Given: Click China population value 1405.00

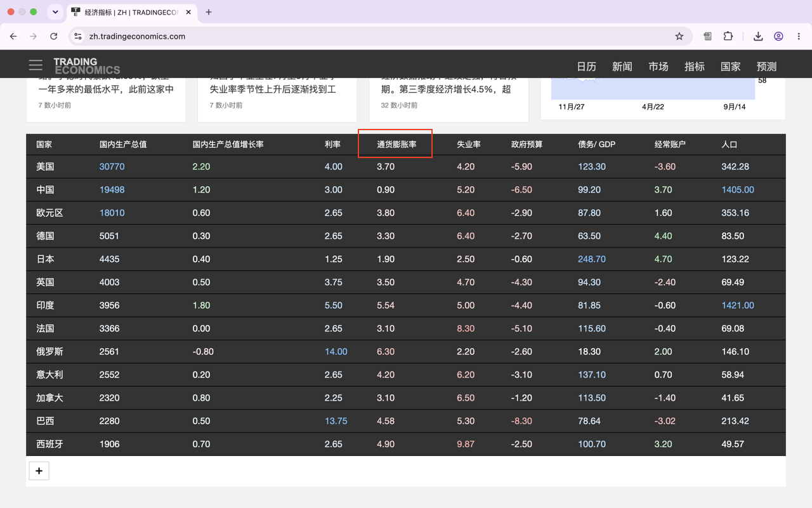Looking at the screenshot, I should (738, 190).
